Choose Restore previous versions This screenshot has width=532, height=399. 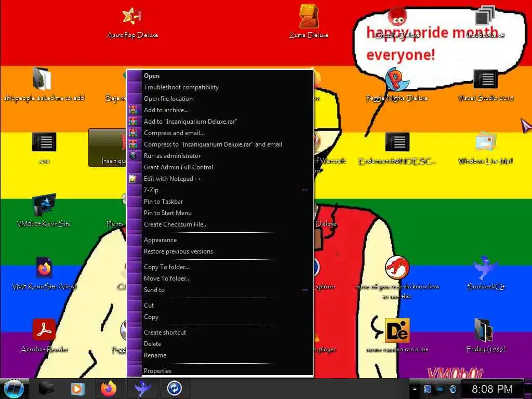coord(220,251)
